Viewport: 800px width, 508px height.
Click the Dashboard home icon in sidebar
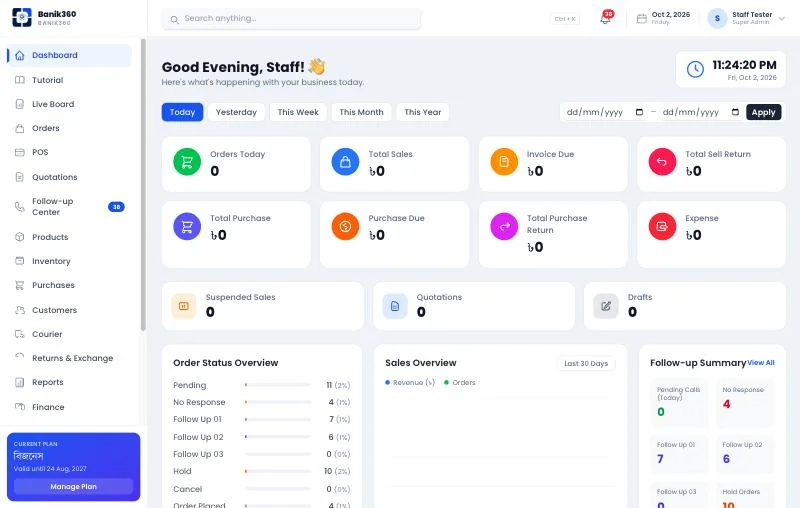(20, 55)
